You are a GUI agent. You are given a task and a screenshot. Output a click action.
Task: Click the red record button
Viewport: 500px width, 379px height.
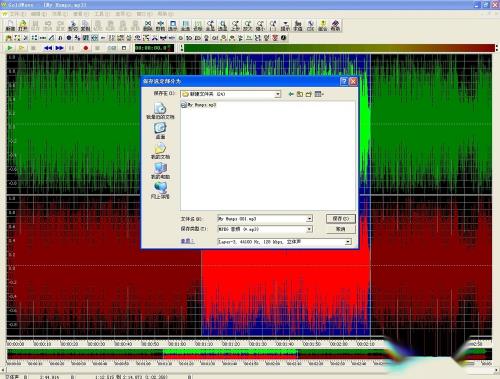pyautogui.click(x=86, y=48)
